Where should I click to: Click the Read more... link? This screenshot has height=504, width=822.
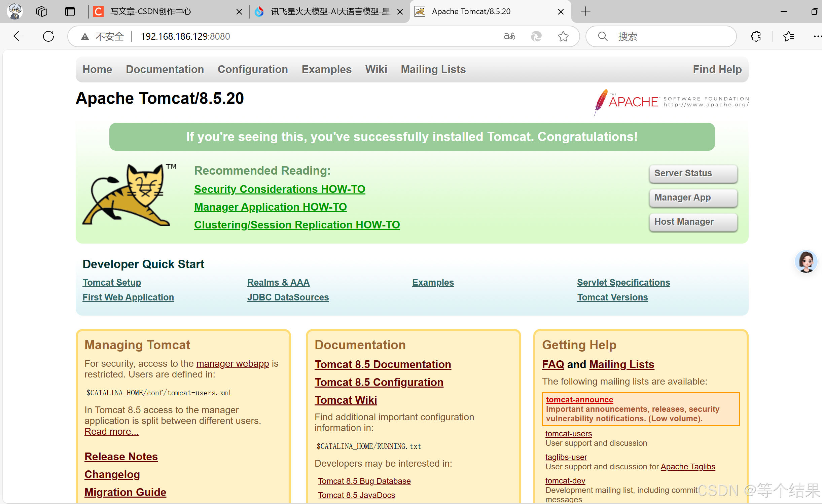(x=111, y=431)
